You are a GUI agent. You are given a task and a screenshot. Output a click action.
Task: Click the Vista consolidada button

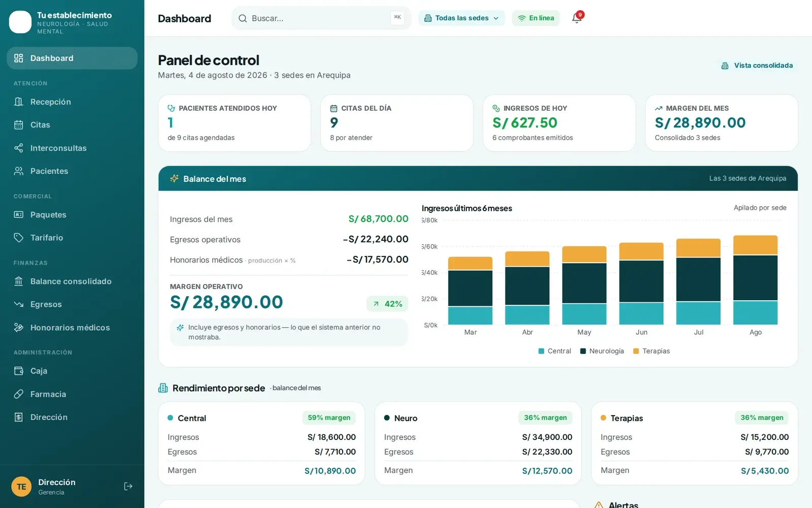click(x=757, y=66)
